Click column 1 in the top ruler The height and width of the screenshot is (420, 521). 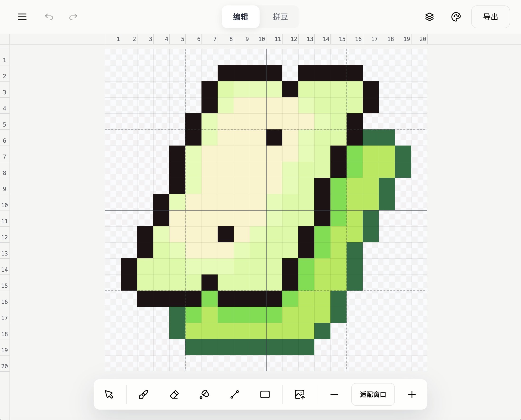[x=113, y=39]
